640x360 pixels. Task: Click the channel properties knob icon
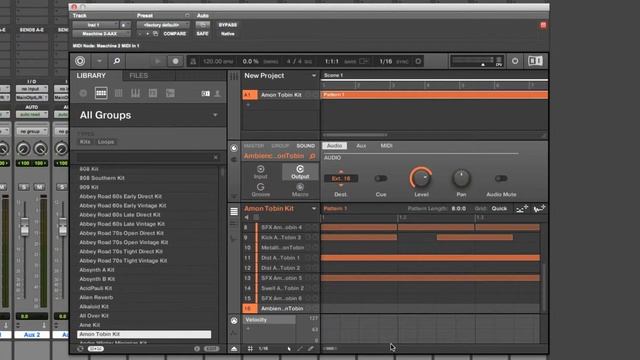click(x=234, y=148)
